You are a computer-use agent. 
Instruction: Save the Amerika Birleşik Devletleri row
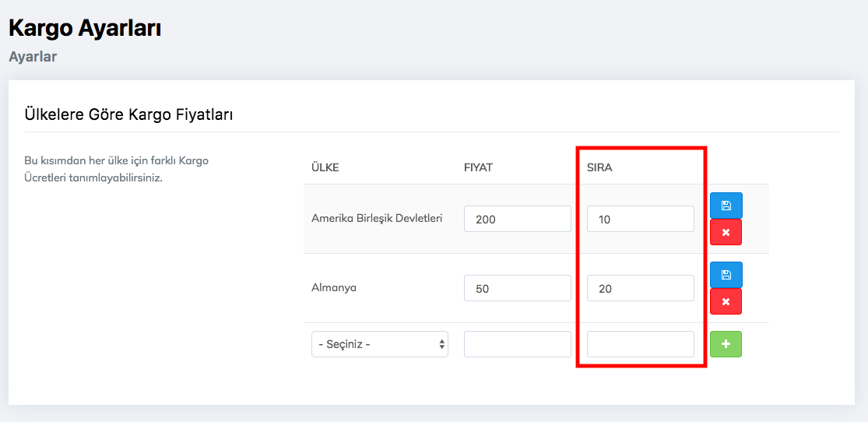click(726, 206)
